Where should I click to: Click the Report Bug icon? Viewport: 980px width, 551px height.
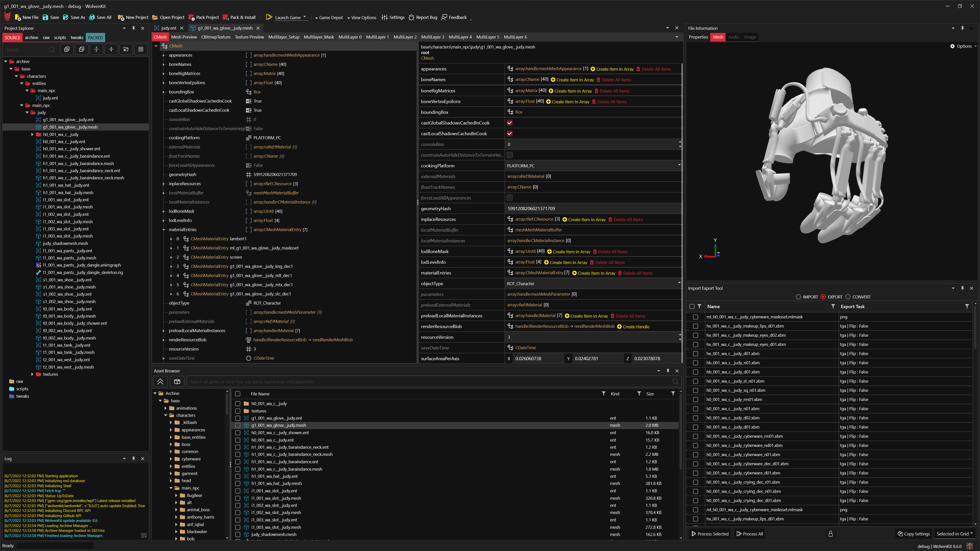pos(411,17)
